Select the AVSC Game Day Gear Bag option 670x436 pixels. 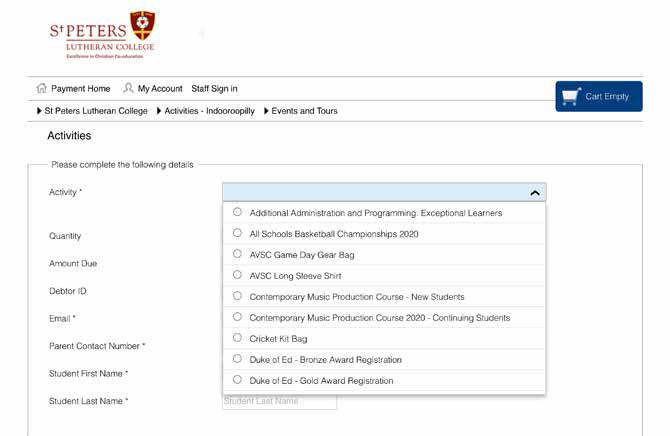coord(237,254)
